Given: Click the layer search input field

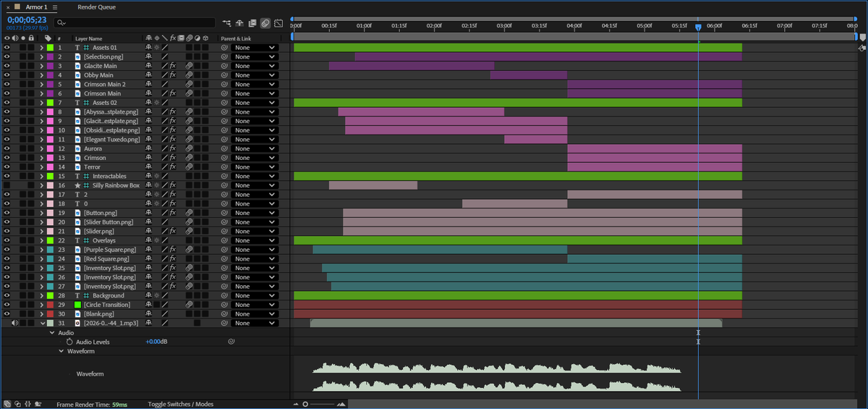Looking at the screenshot, I should pos(135,23).
